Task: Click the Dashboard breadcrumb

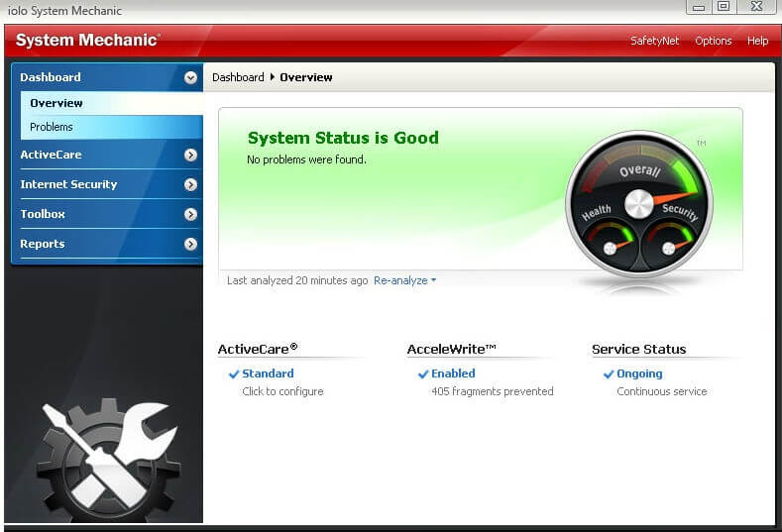Action: pos(238,77)
